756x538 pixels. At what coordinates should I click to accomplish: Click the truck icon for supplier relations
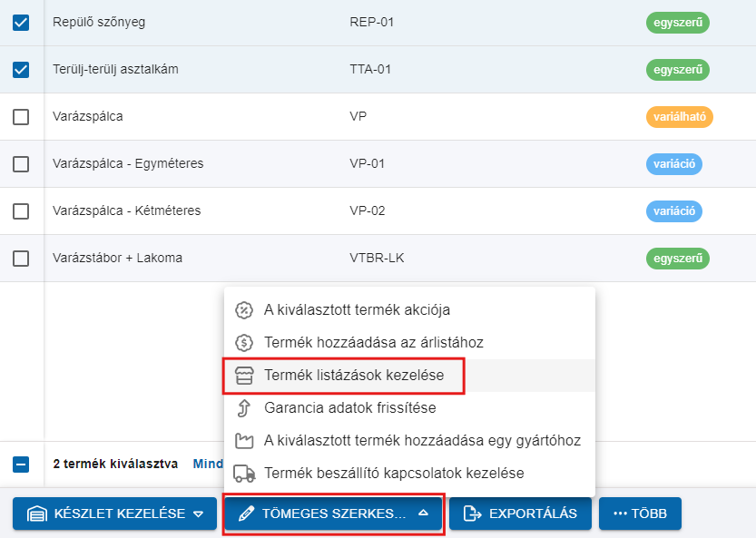pos(243,474)
